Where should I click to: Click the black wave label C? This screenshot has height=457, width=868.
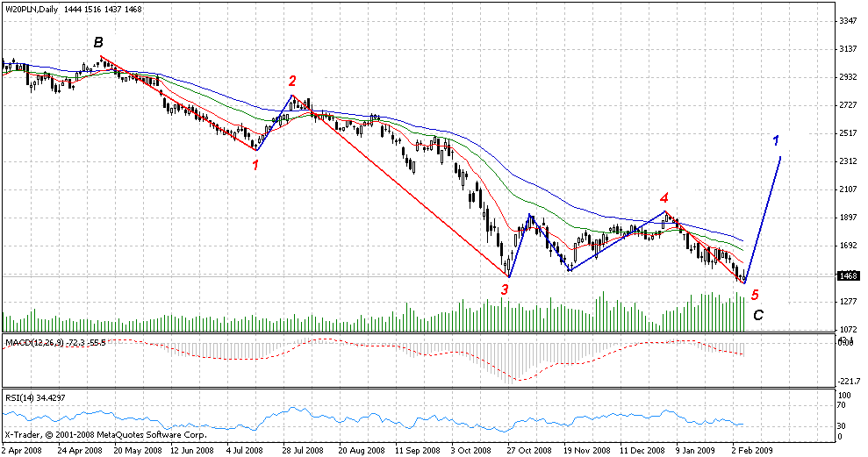(x=758, y=315)
